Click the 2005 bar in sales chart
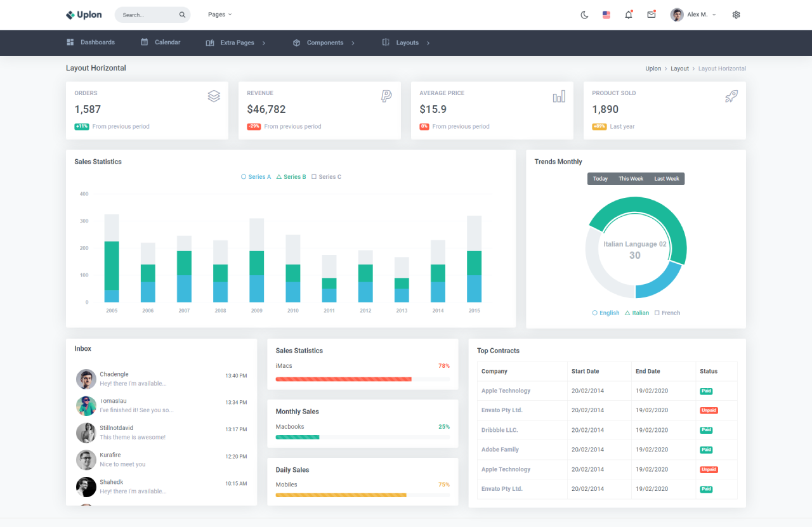The image size is (812, 527). 112,258
